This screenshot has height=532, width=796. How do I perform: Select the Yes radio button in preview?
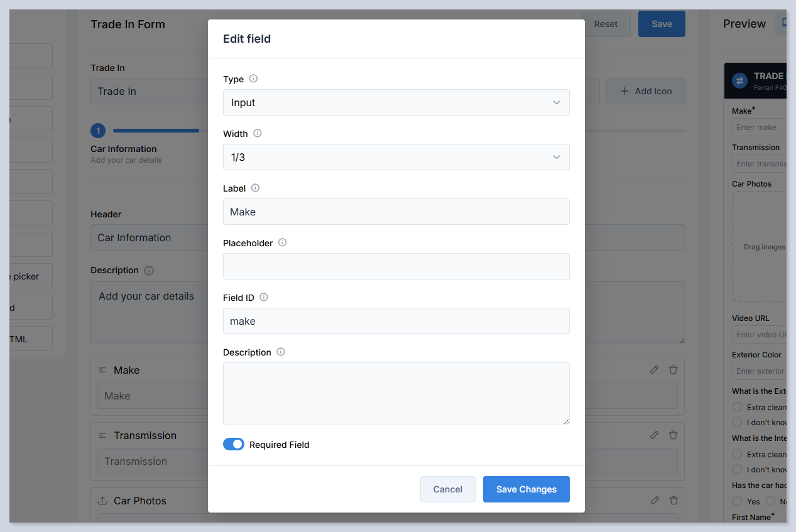click(x=738, y=501)
